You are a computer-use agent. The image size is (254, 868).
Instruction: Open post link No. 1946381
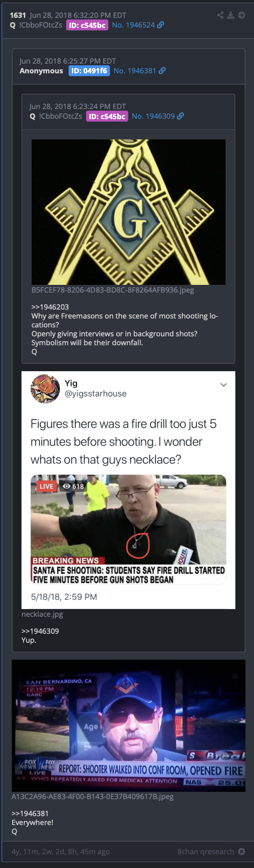(x=135, y=71)
